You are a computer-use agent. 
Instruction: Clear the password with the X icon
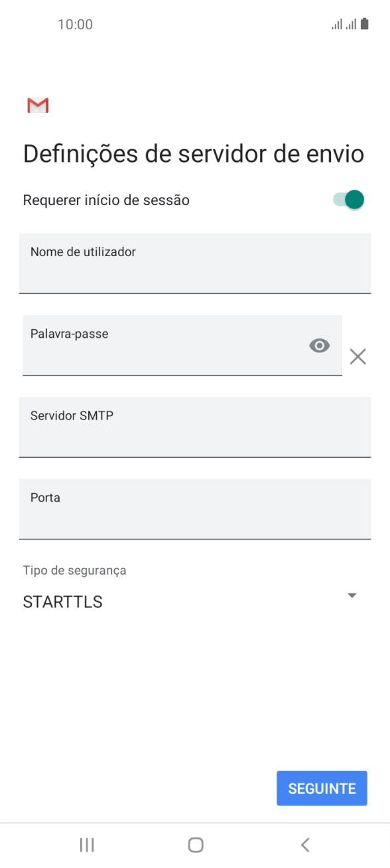(357, 356)
